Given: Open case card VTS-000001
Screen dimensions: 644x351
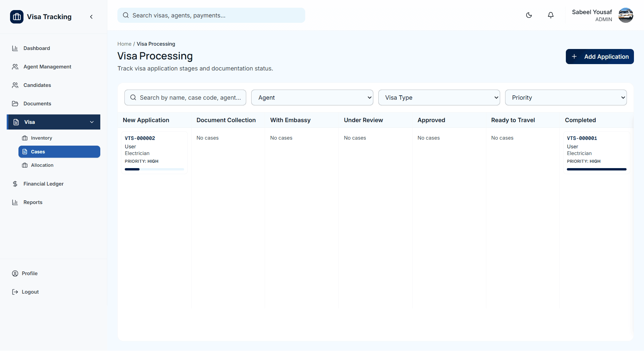Looking at the screenshot, I should pyautogui.click(x=597, y=153).
